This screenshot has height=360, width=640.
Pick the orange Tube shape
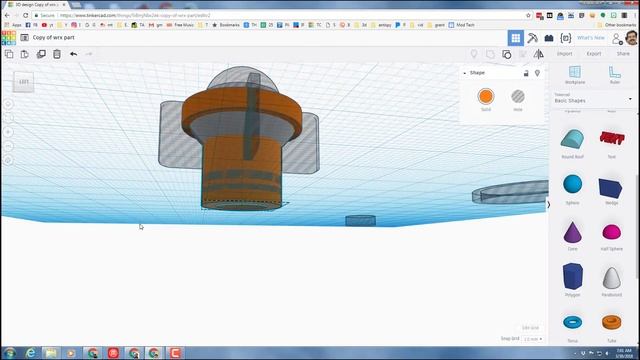[x=611, y=322]
